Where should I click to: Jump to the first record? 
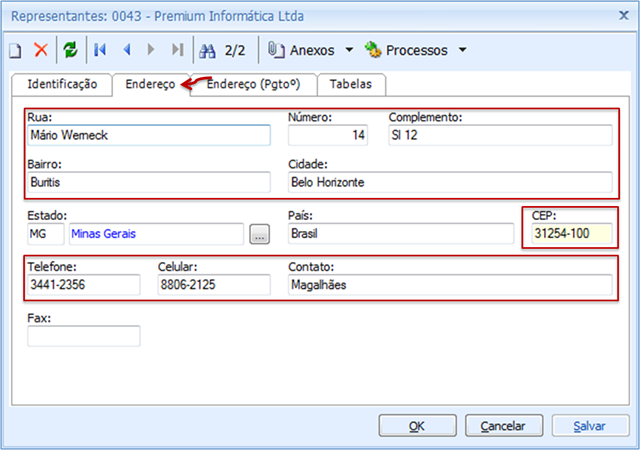pos(100,50)
